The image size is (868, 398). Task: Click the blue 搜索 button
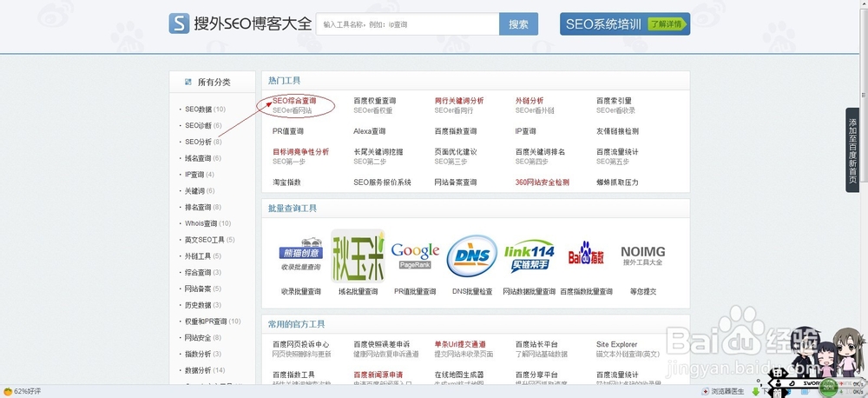pos(519,24)
